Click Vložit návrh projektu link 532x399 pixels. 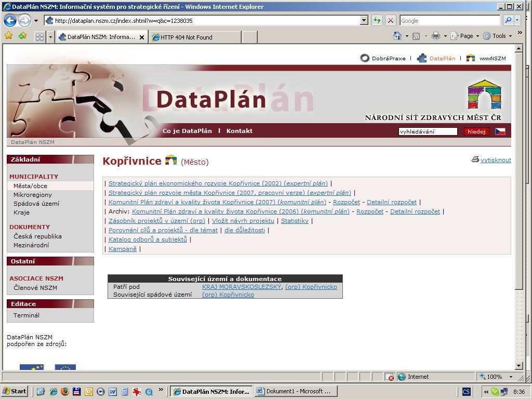point(243,221)
